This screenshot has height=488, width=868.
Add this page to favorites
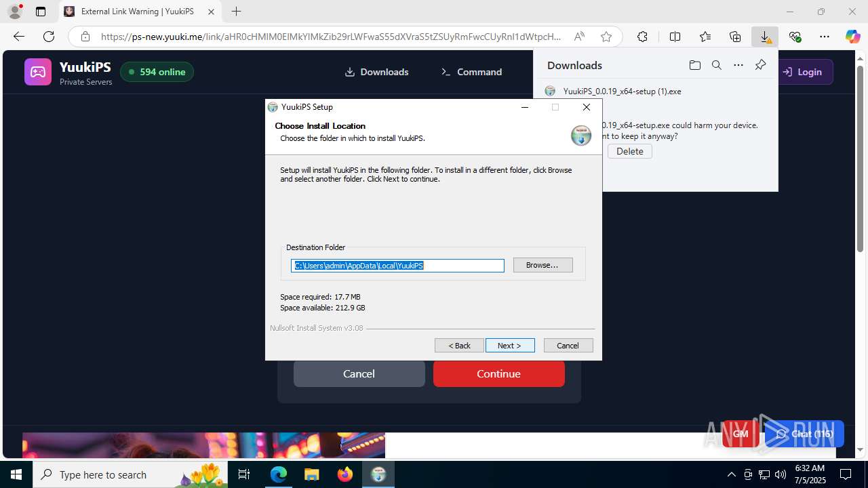pyautogui.click(x=606, y=37)
